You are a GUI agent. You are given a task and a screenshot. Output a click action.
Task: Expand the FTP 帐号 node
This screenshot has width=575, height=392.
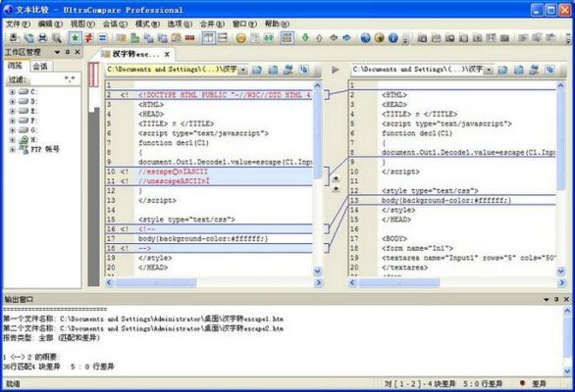[13, 150]
